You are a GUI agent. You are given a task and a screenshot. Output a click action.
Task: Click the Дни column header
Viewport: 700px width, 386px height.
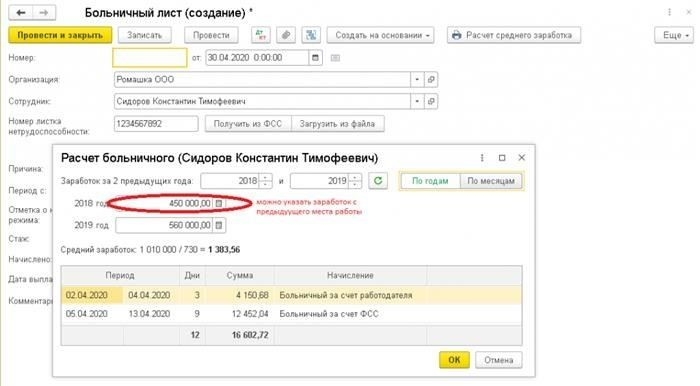coord(192,275)
